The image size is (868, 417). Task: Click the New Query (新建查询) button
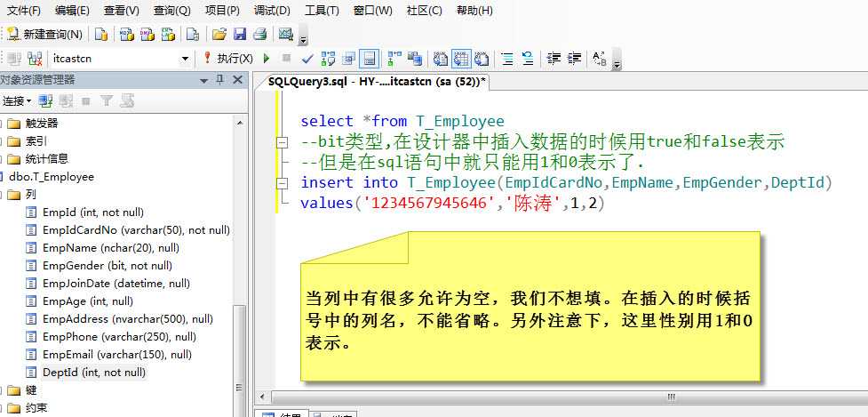pos(44,35)
